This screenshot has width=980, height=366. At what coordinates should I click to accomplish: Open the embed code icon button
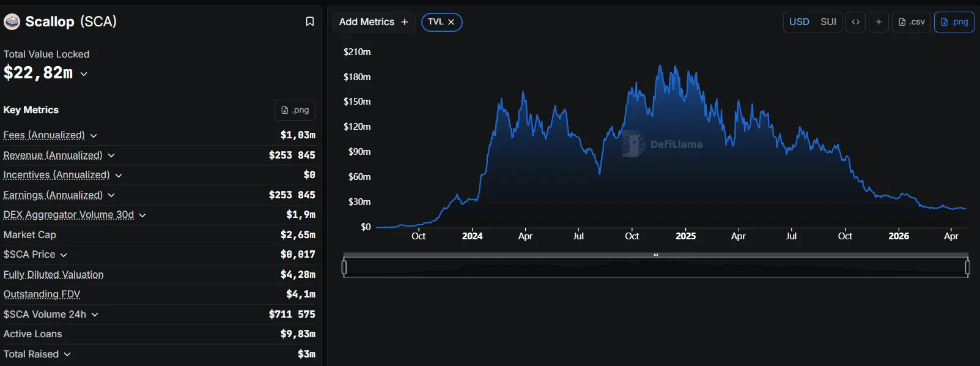(855, 22)
